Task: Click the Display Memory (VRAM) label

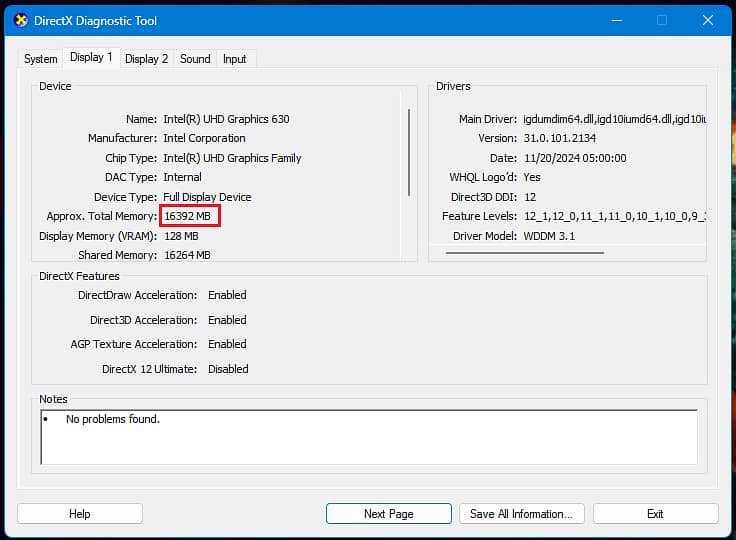Action: [x=98, y=236]
